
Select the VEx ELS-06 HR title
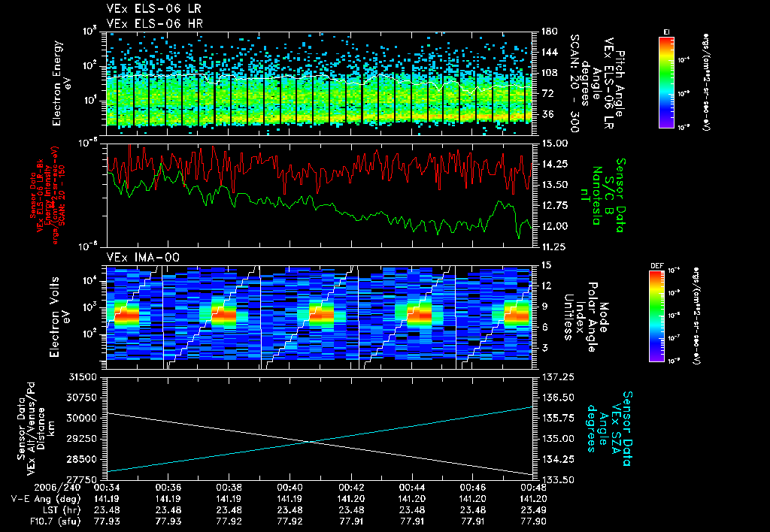(154, 23)
